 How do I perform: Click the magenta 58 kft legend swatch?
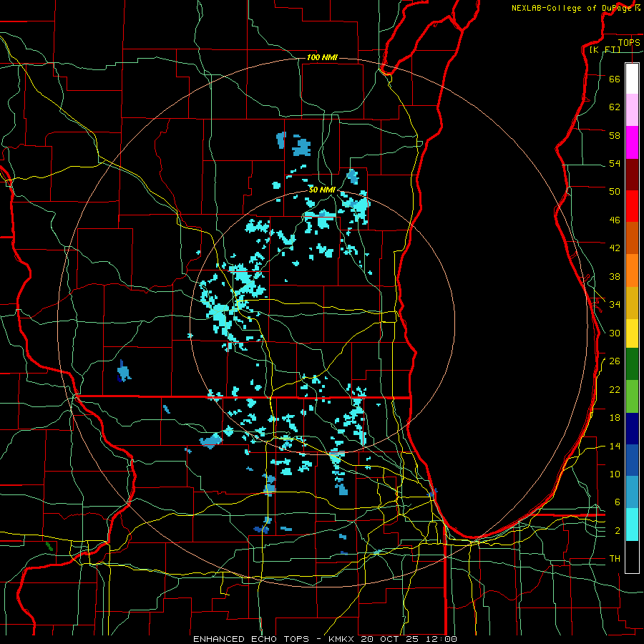pyautogui.click(x=632, y=142)
